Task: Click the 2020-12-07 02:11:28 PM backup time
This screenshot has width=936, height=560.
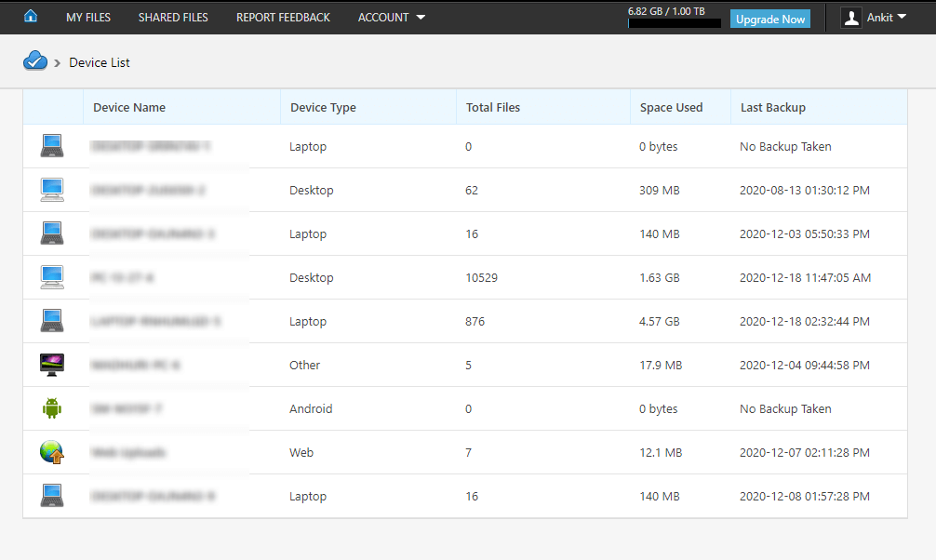Action: tap(805, 452)
